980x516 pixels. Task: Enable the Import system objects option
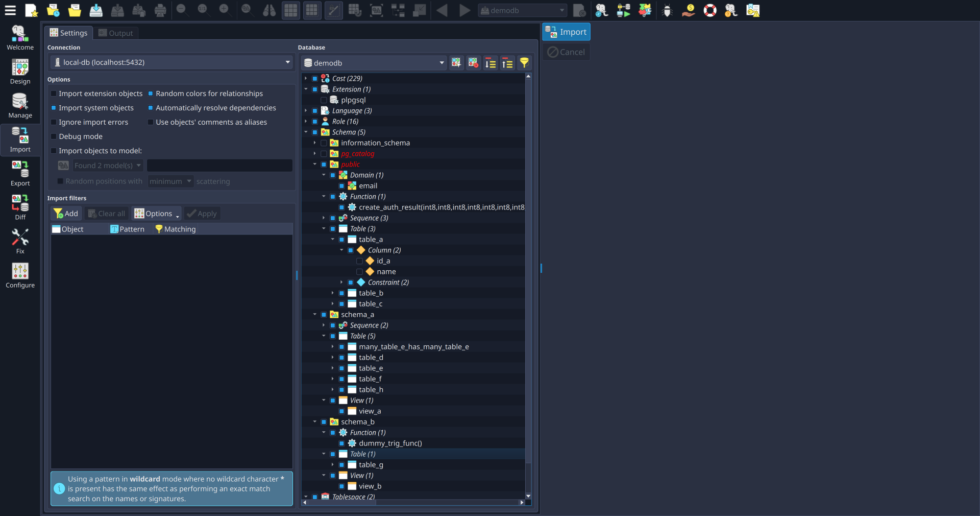point(54,108)
